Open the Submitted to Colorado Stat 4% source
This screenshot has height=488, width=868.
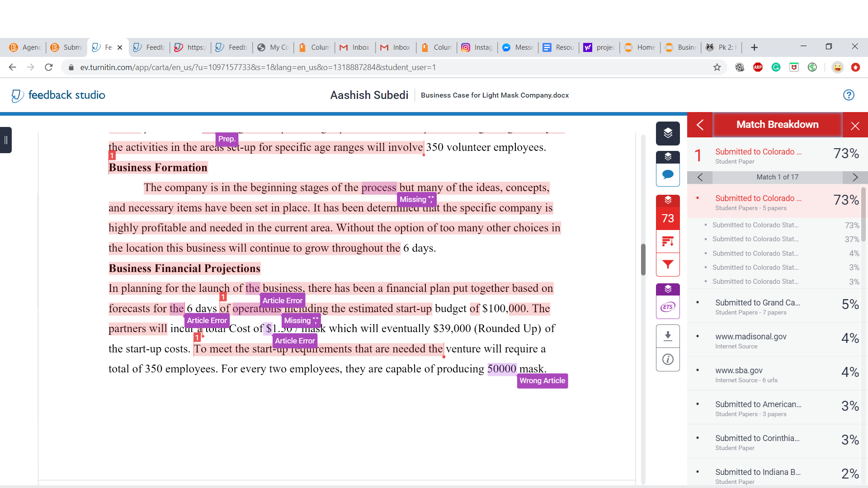(x=782, y=253)
